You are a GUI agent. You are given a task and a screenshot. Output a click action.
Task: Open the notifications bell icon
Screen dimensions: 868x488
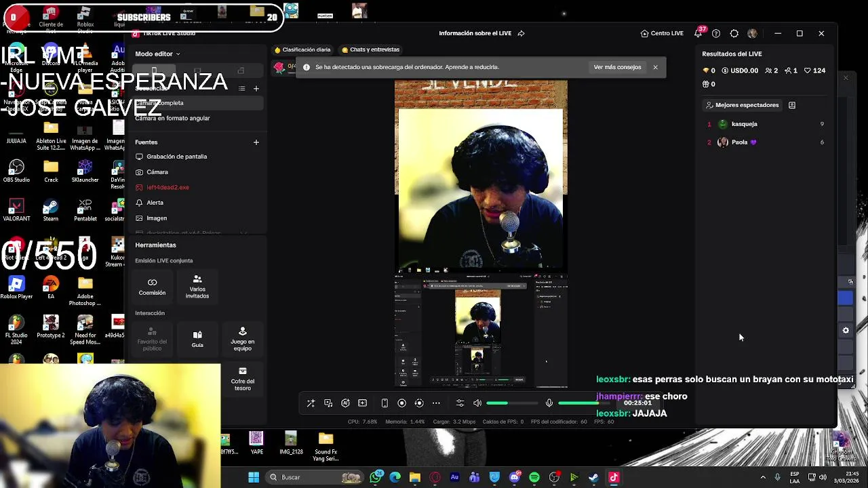698,33
